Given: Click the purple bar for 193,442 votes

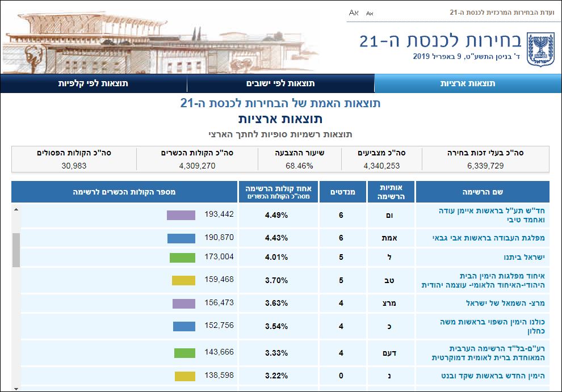Looking at the screenshot, I should [x=181, y=215].
